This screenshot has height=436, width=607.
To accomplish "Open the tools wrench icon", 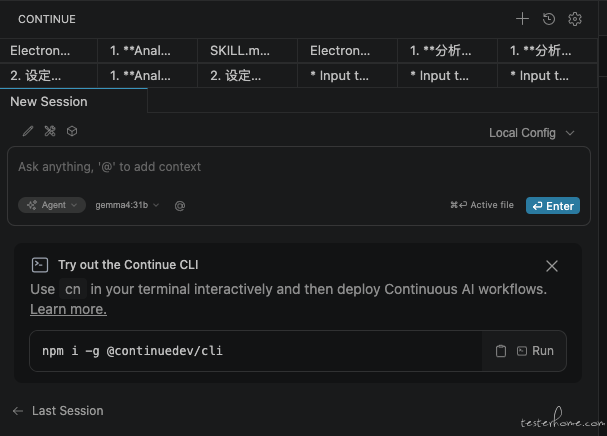I will (50, 131).
